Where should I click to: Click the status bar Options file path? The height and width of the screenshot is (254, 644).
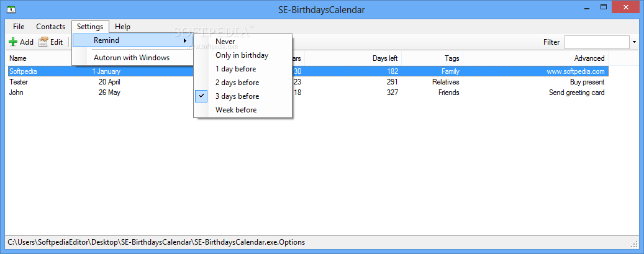[156, 242]
